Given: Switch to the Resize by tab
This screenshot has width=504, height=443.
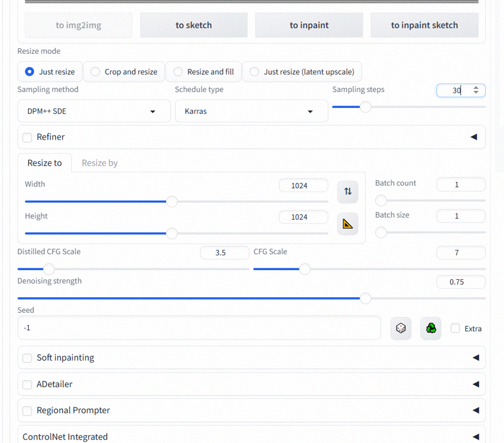Looking at the screenshot, I should (99, 163).
